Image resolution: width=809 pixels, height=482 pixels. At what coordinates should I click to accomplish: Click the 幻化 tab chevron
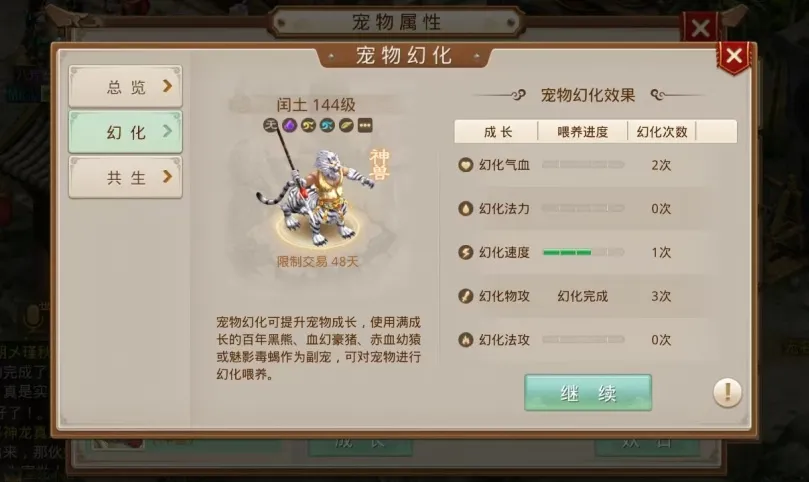(167, 132)
